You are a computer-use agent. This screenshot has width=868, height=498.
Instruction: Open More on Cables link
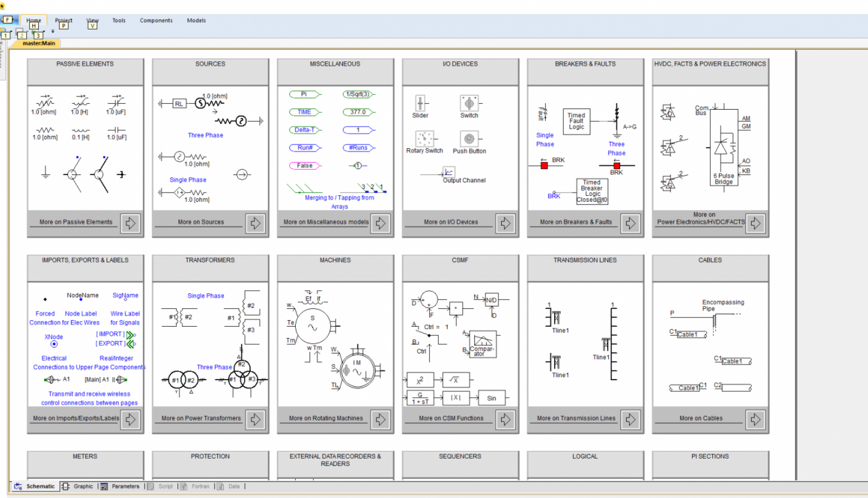[701, 418]
